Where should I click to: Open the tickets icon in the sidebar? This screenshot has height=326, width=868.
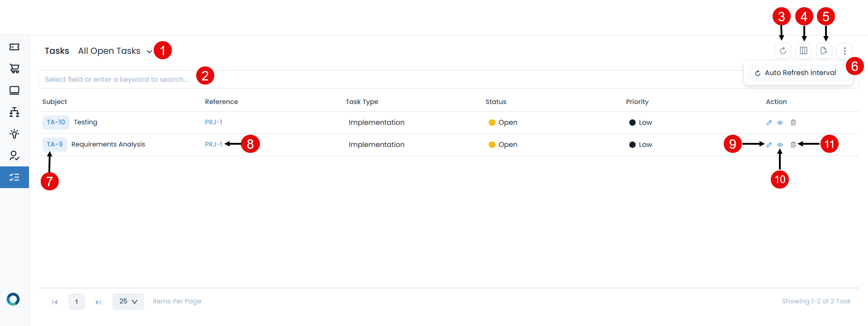[x=14, y=47]
